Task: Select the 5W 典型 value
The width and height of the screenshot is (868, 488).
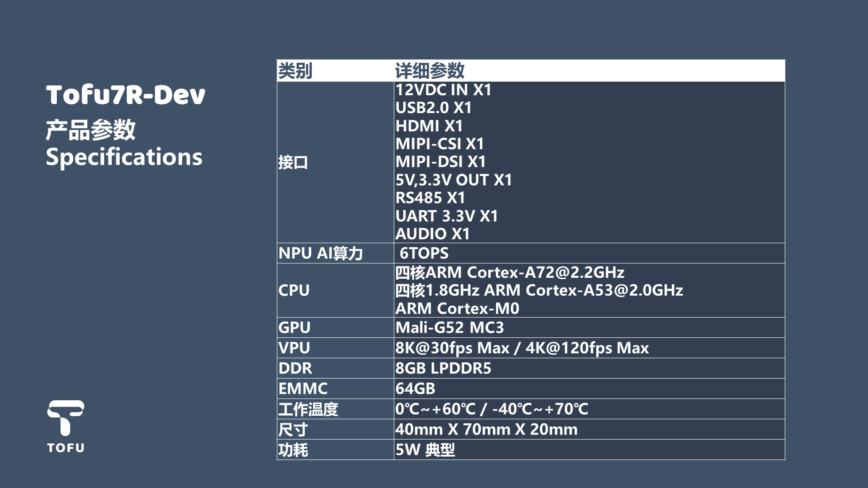Action: click(x=425, y=450)
